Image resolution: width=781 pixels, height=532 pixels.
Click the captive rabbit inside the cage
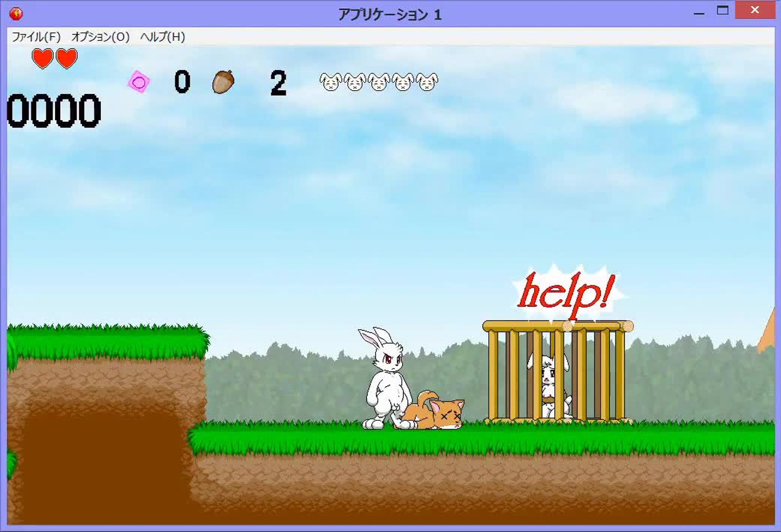point(550,385)
